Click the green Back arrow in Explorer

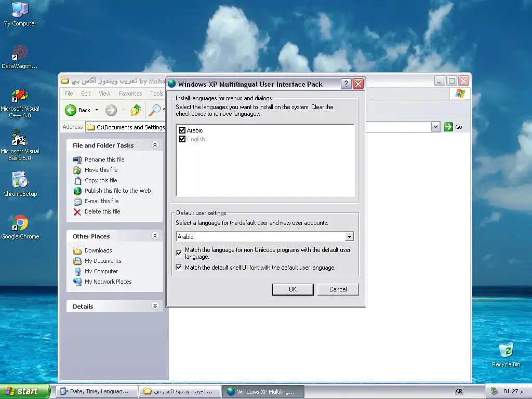pyautogui.click(x=71, y=110)
